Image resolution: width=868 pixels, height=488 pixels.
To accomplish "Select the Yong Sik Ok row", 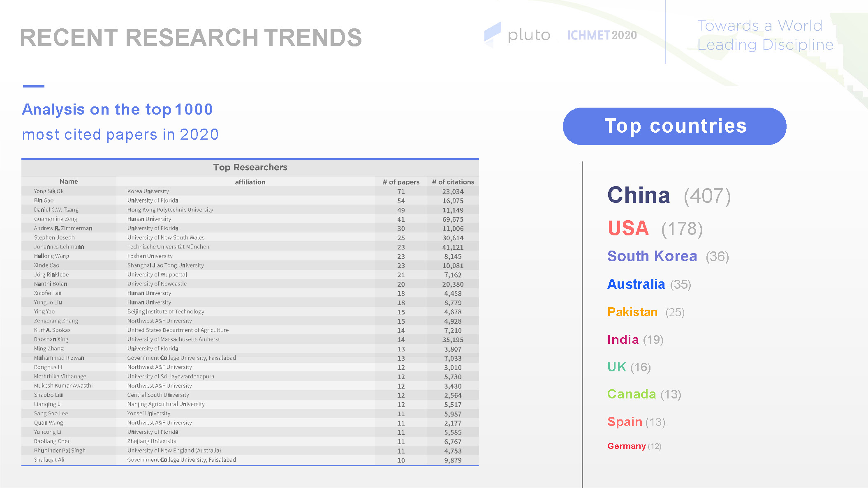I will click(x=49, y=191).
